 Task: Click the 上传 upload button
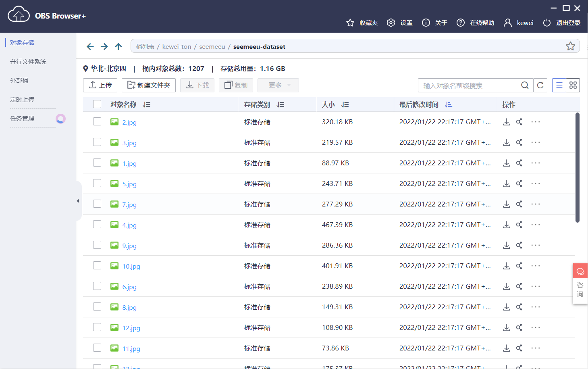pyautogui.click(x=100, y=85)
